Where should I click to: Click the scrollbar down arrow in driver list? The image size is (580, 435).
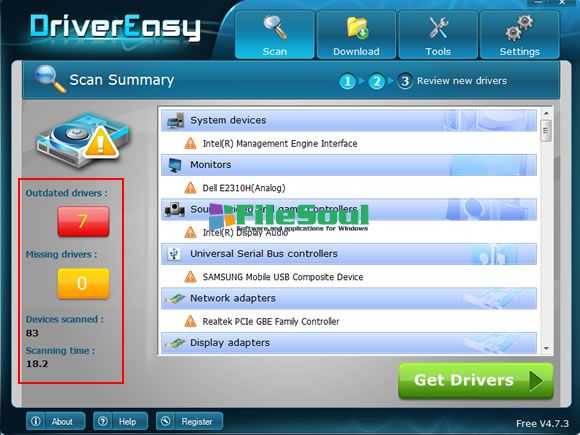[546, 348]
